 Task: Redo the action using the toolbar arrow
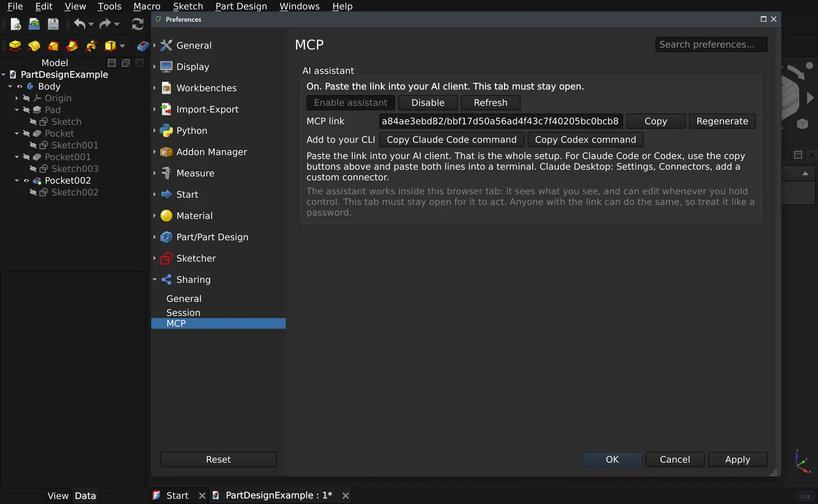point(105,24)
